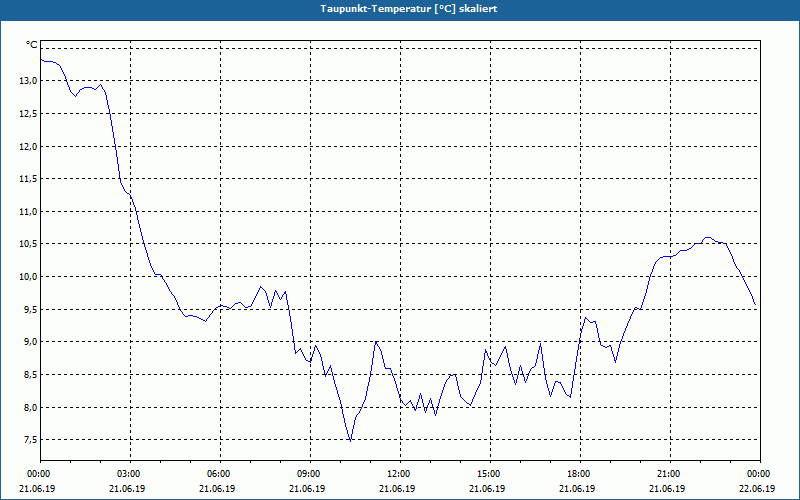Click the 12,0 y-axis label

click(28, 146)
